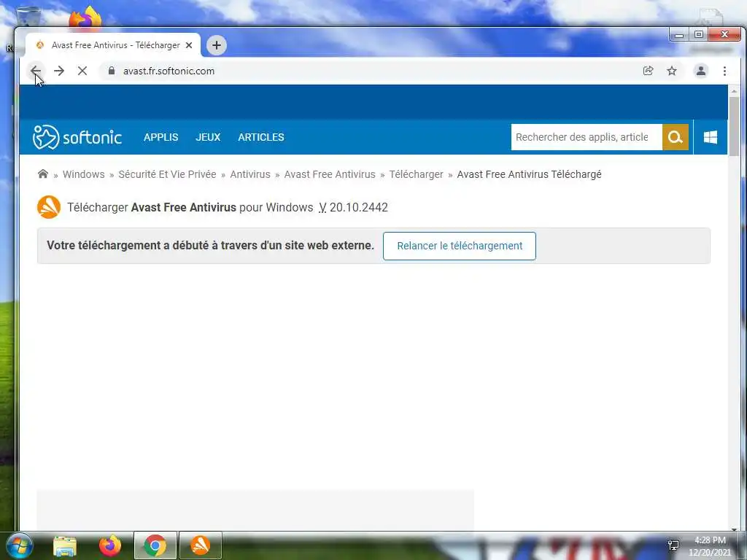Image resolution: width=747 pixels, height=560 pixels.
Task: Click the version number 20.10.2442
Action: 359,208
